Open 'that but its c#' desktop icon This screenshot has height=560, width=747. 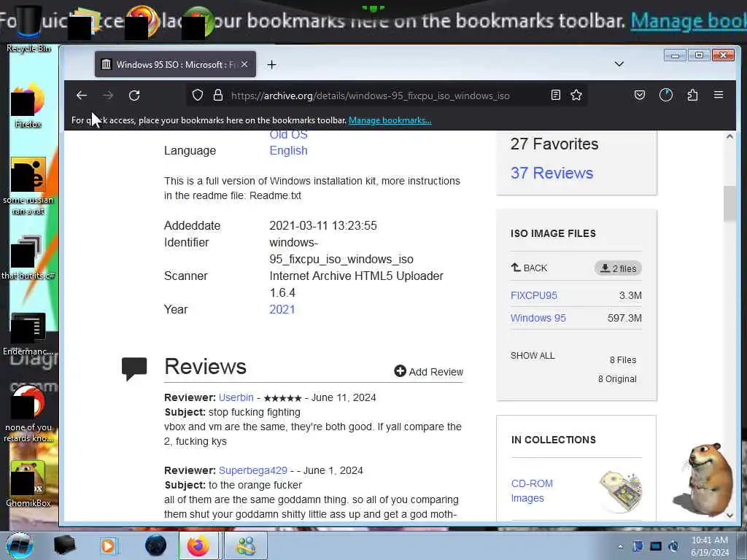[28, 257]
